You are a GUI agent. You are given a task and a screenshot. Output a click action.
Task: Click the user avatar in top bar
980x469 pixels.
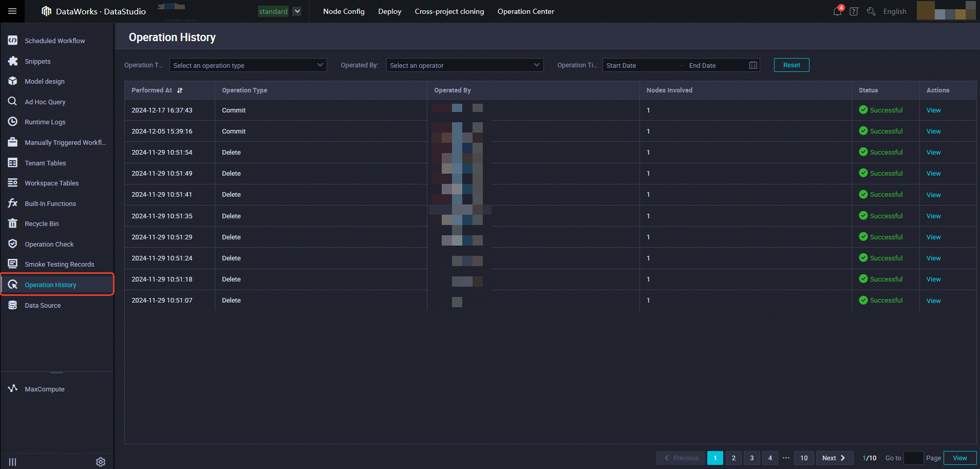(x=946, y=11)
